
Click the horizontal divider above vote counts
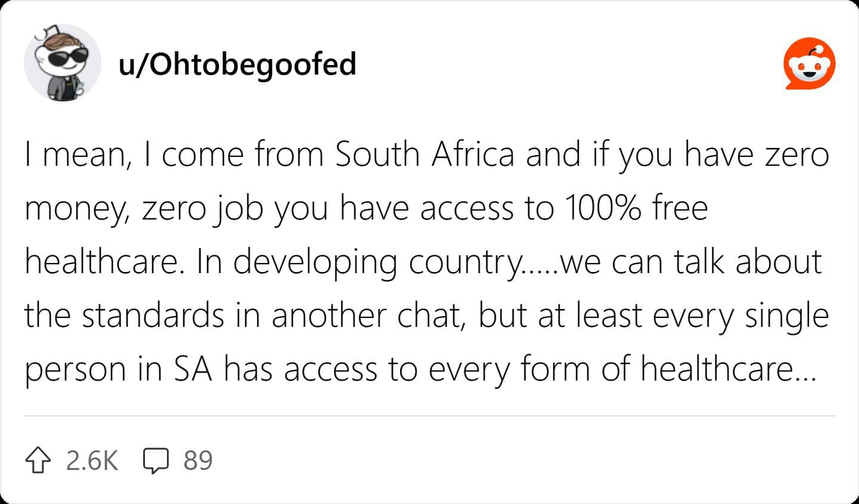pos(429,416)
